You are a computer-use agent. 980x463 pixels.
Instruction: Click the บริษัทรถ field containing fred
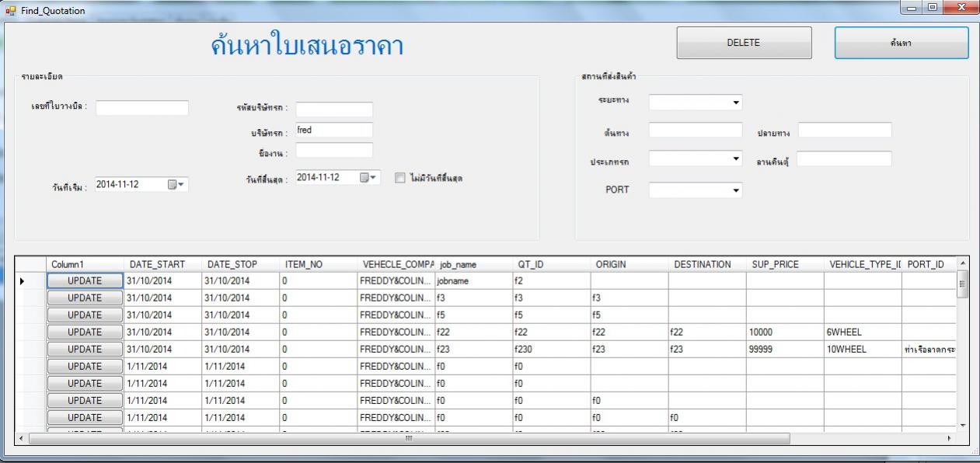334,130
